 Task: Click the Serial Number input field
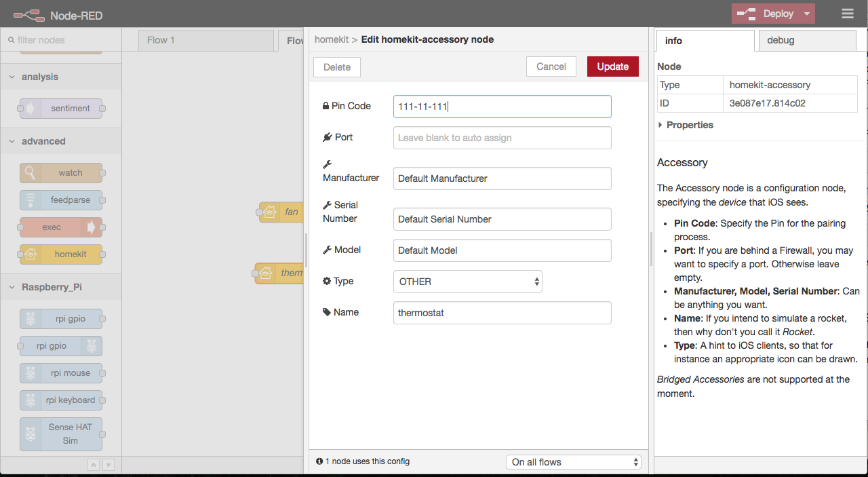point(502,219)
